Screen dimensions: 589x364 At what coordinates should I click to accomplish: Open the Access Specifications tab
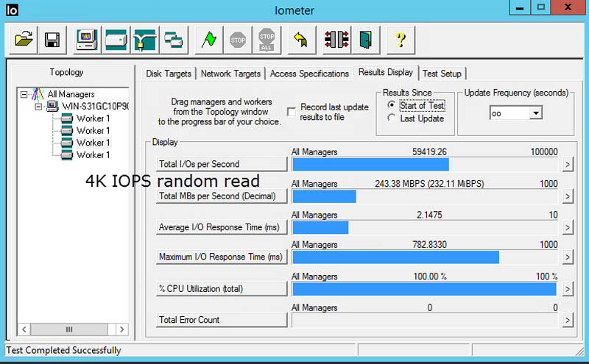(x=309, y=74)
